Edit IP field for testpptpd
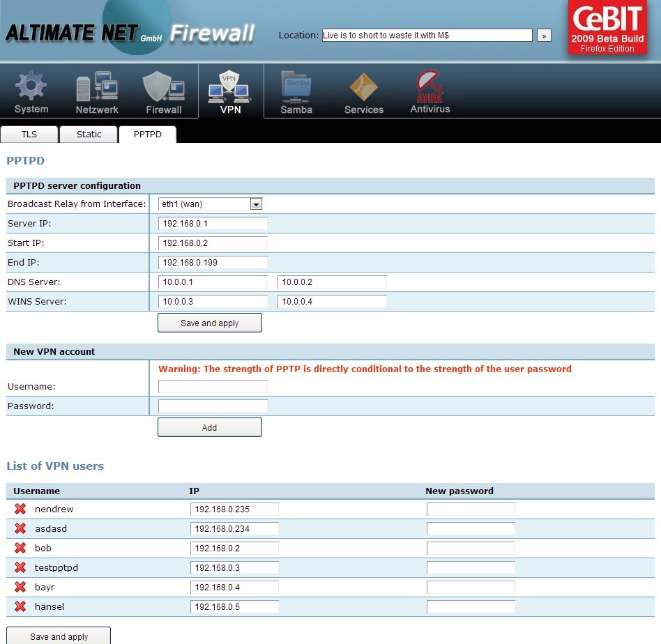 (x=234, y=568)
